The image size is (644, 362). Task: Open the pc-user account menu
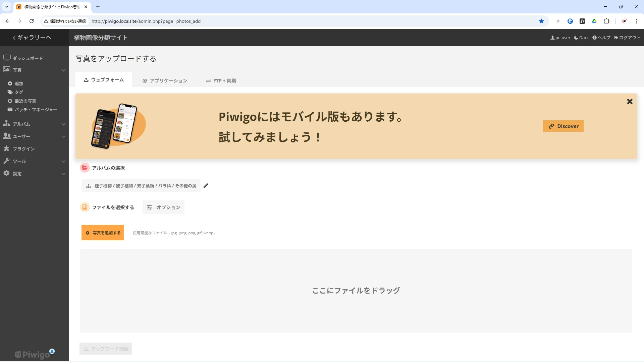coord(560,38)
